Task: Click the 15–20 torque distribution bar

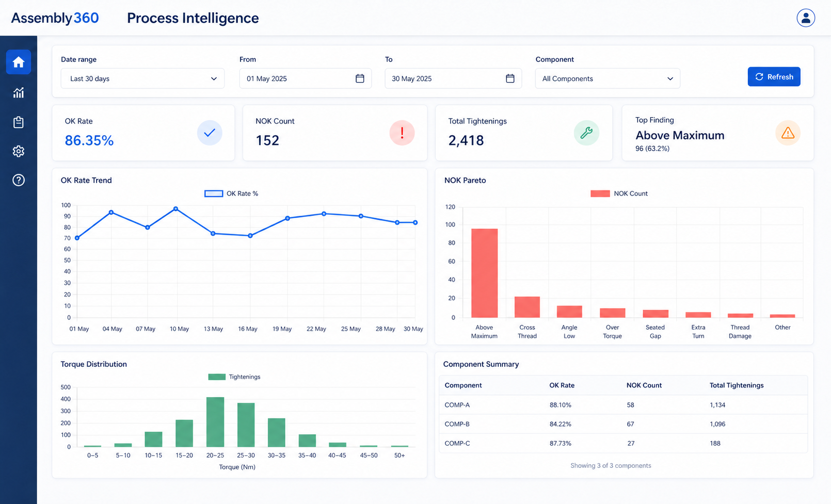Action: click(x=184, y=433)
